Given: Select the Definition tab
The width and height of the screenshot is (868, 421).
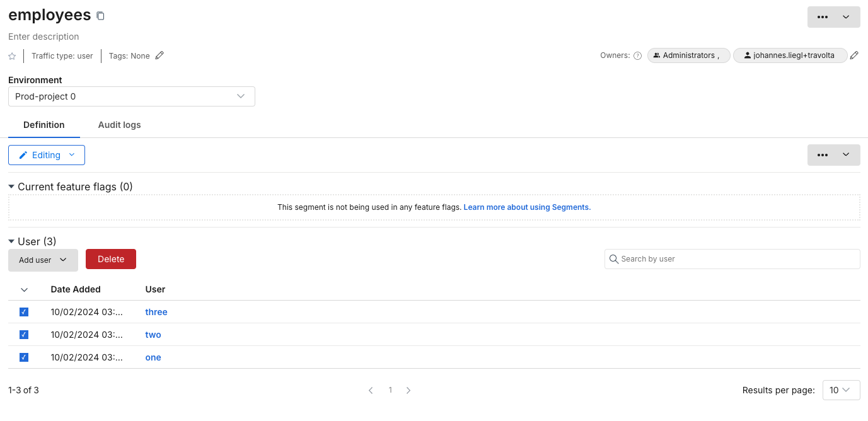Looking at the screenshot, I should pos(43,125).
